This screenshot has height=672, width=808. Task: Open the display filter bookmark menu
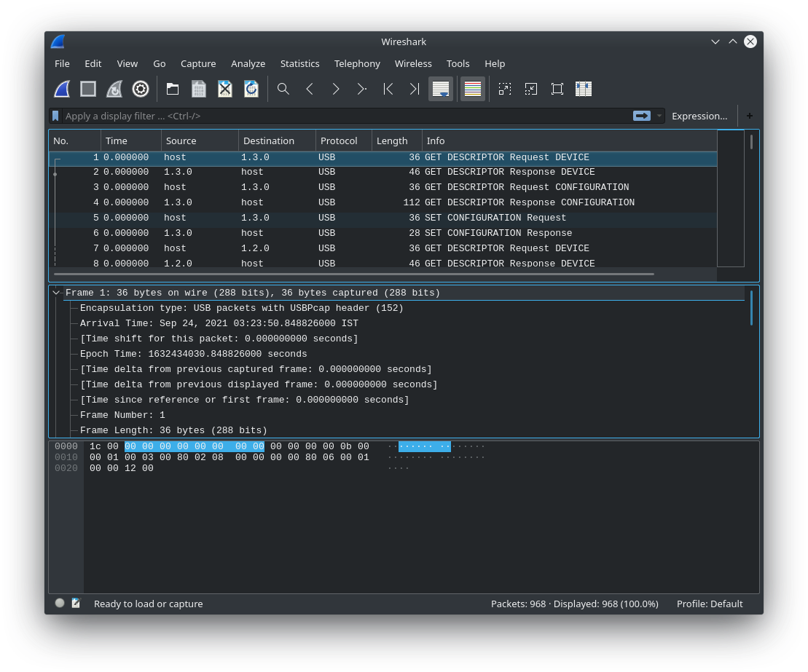tap(55, 116)
